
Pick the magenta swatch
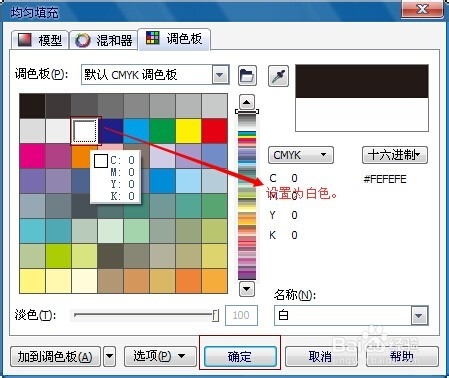32,156
